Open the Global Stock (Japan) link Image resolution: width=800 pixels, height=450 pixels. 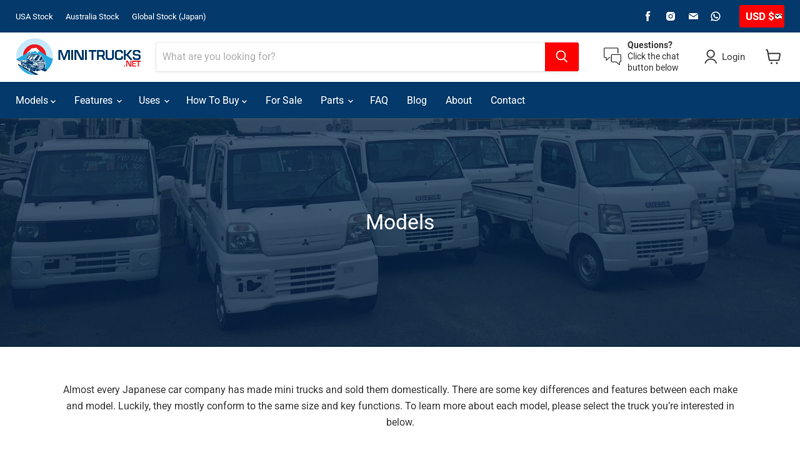tap(169, 16)
